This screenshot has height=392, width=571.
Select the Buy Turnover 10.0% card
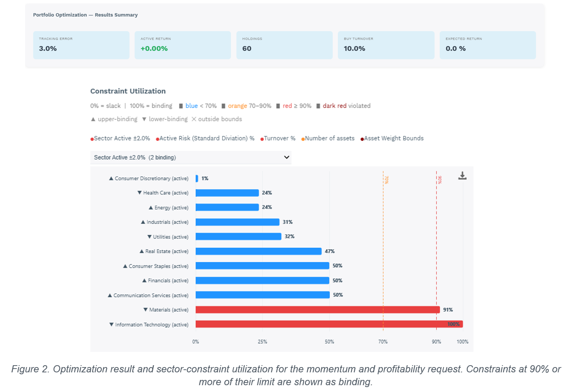[386, 45]
